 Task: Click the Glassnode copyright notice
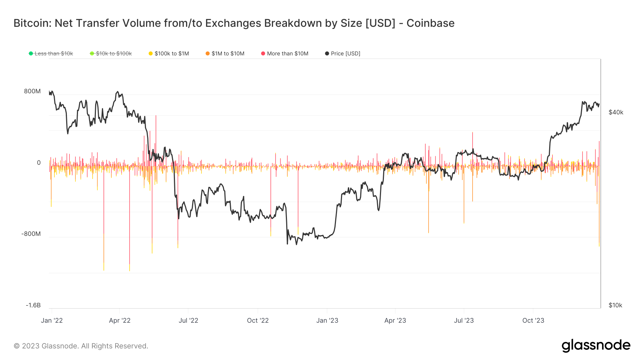click(81, 346)
